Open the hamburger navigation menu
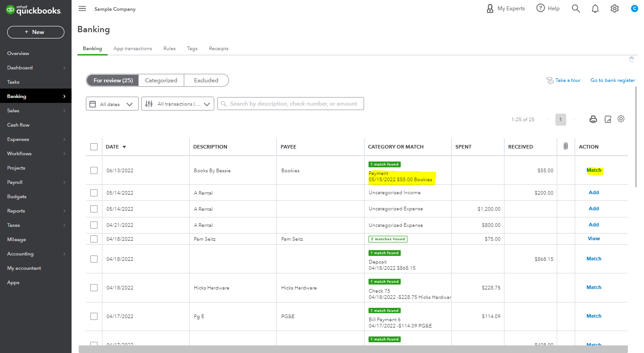The image size is (644, 353). click(x=82, y=9)
